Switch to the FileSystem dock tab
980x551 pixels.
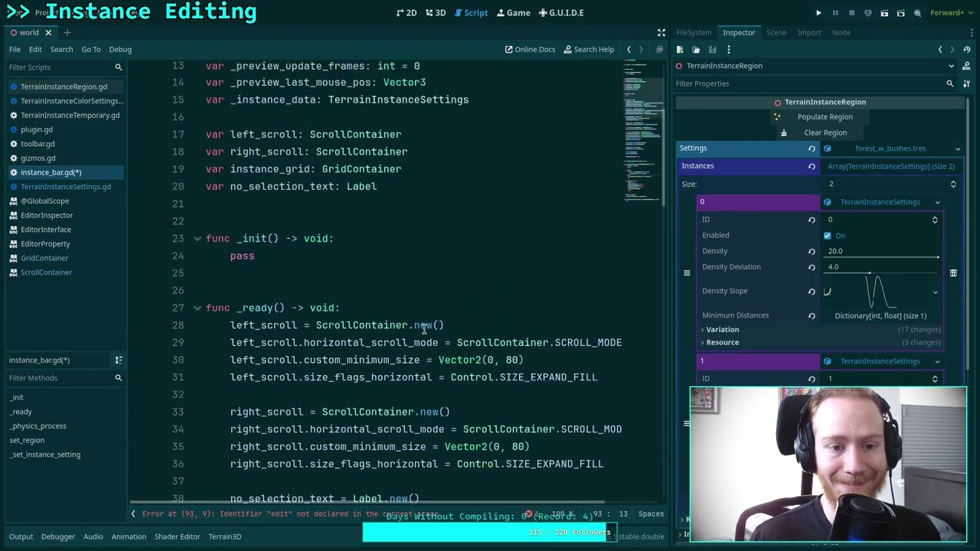click(x=694, y=33)
